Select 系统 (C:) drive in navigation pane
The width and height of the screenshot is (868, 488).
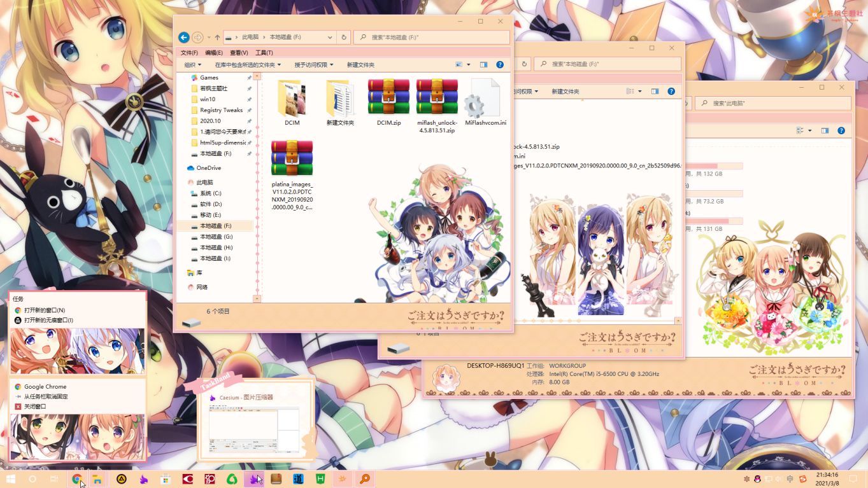210,193
